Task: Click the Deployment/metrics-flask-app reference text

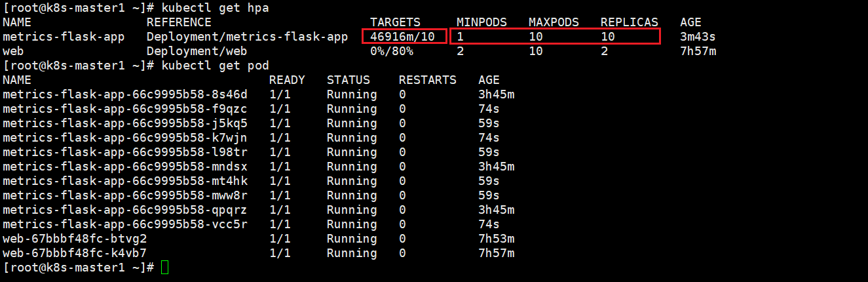Action: click(x=247, y=37)
